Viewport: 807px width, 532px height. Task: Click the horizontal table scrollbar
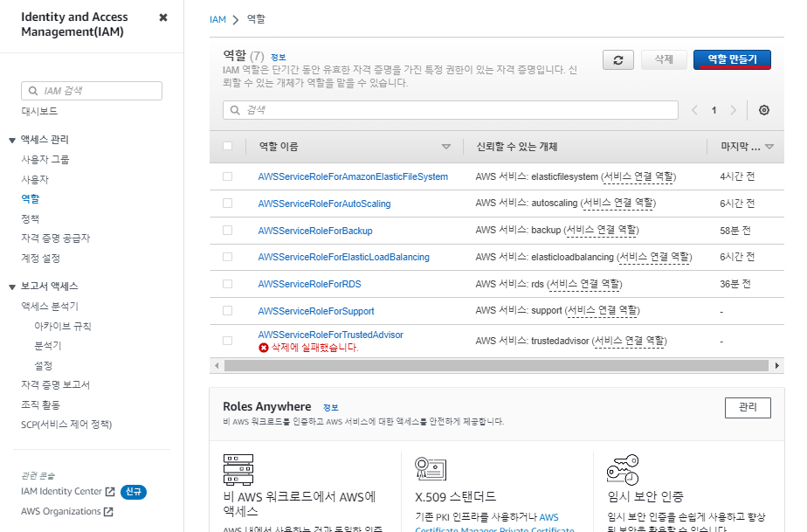click(496, 366)
